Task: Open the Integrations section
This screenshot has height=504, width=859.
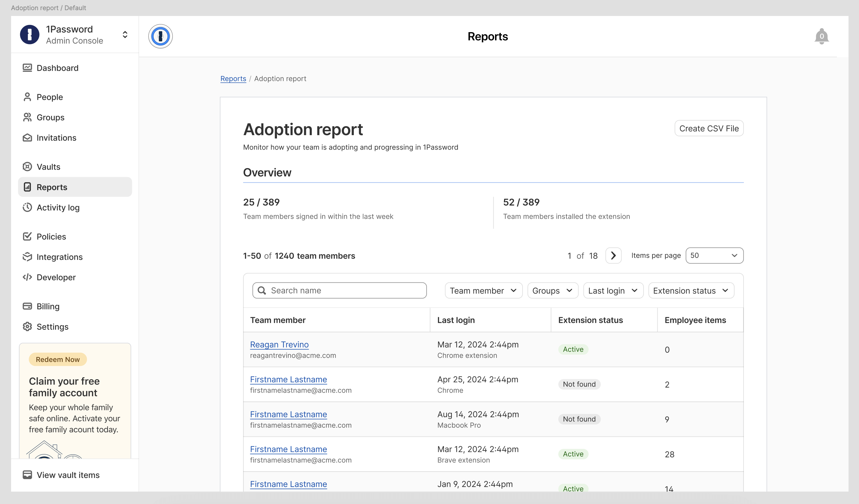Action: 59,257
